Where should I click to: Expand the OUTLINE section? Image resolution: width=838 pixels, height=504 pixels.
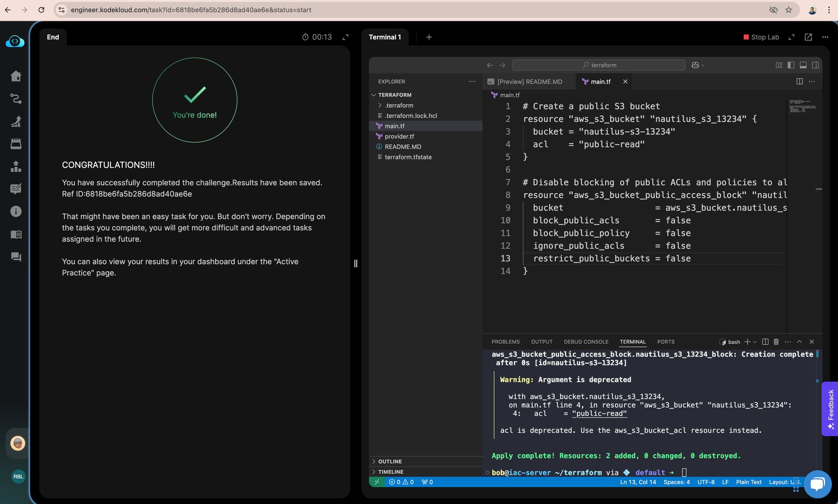click(390, 461)
